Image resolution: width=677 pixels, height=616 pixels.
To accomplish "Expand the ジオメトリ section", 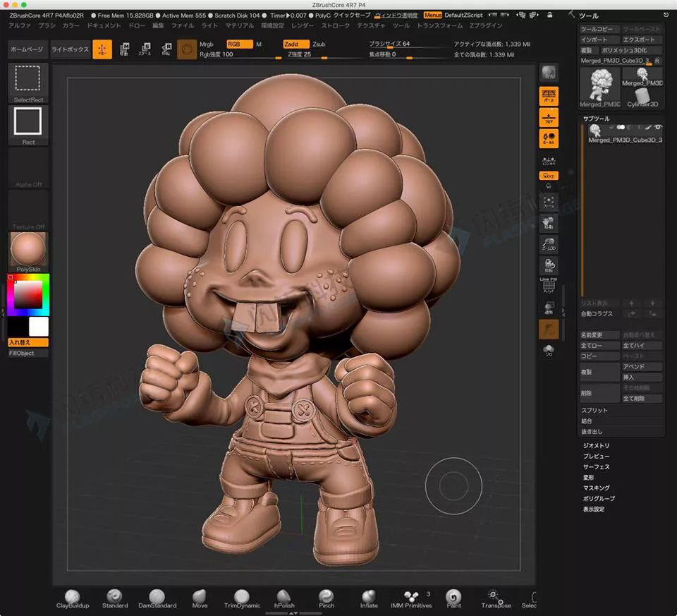I will (596, 445).
